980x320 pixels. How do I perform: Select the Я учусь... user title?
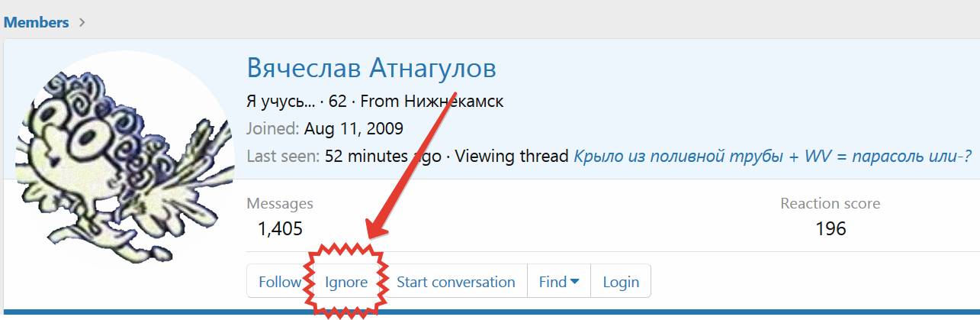280,102
